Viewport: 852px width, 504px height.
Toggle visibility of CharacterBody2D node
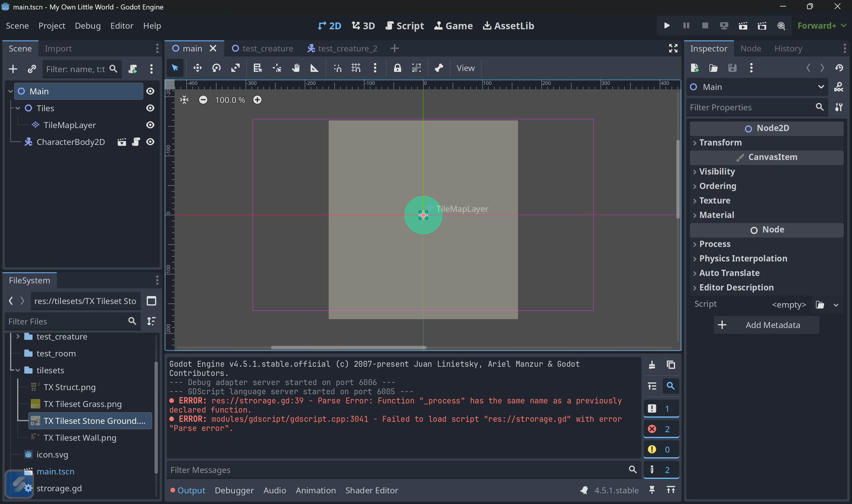coord(150,142)
